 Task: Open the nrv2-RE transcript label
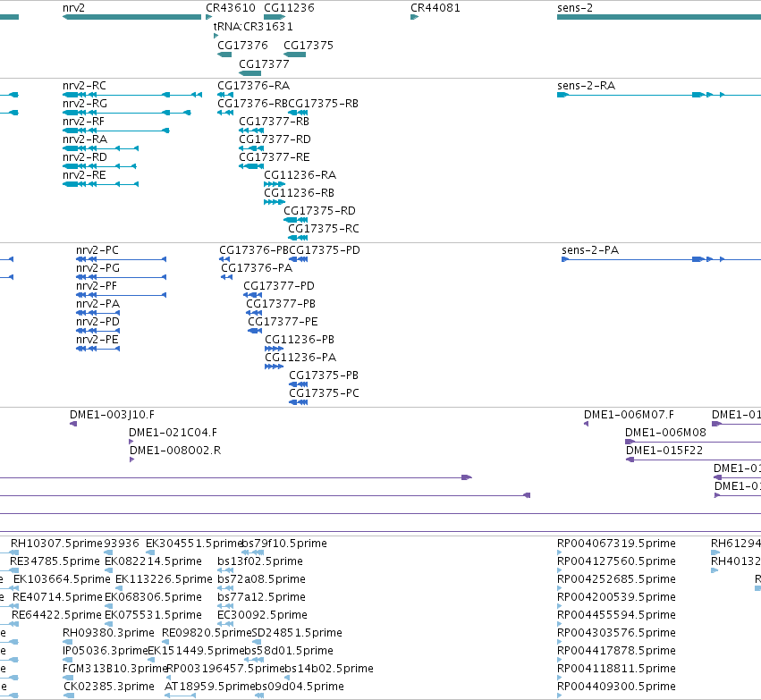84,175
